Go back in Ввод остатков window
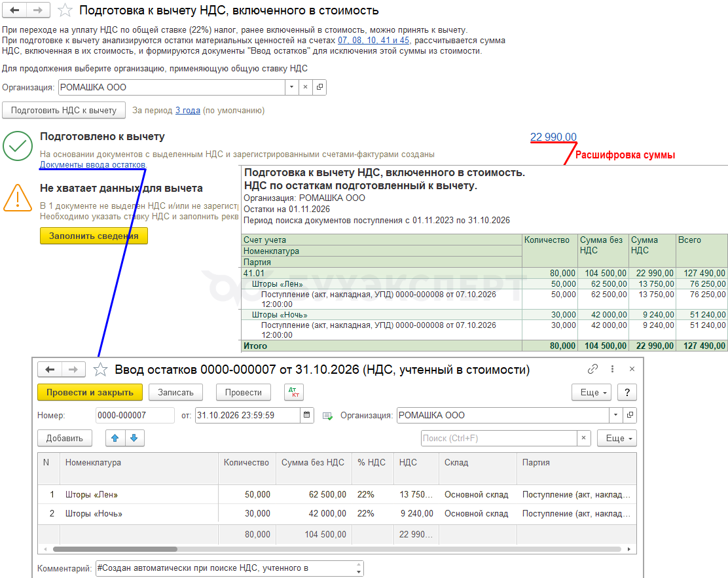The width and height of the screenshot is (728, 578). [x=50, y=370]
